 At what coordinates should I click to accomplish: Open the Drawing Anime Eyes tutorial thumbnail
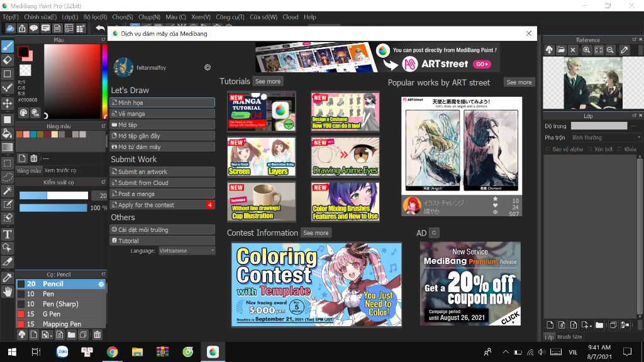coord(345,156)
